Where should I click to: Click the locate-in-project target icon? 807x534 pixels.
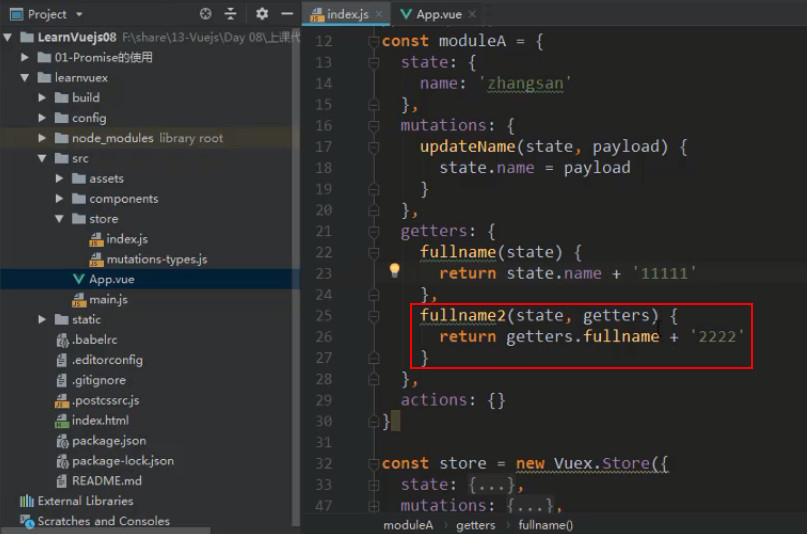(205, 14)
